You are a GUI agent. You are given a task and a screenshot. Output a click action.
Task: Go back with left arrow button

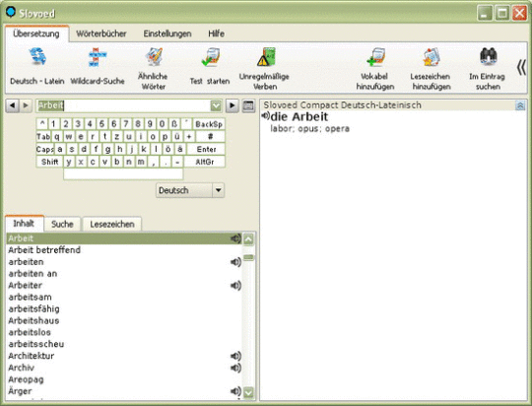12,105
